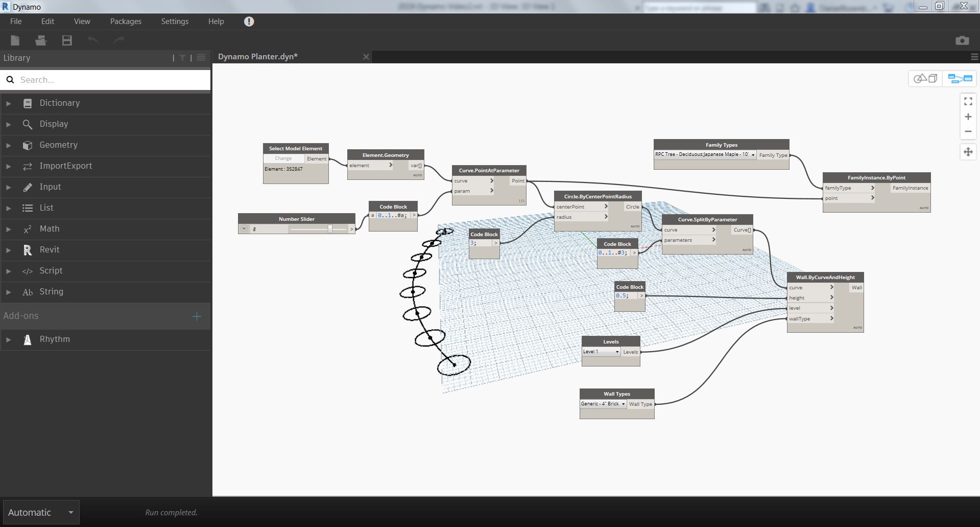
Task: Click the Rhythm add-on icon
Action: click(28, 339)
